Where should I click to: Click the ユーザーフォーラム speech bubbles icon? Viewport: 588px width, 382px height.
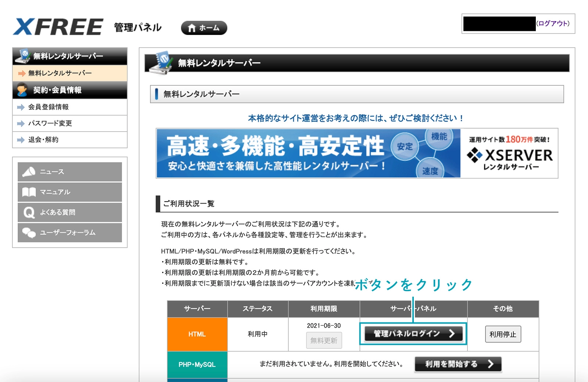[x=29, y=232]
